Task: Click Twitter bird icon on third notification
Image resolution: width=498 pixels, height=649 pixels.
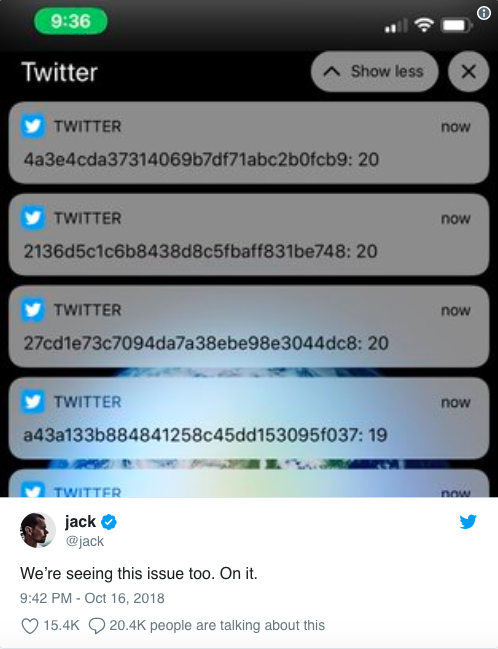Action: tap(33, 310)
